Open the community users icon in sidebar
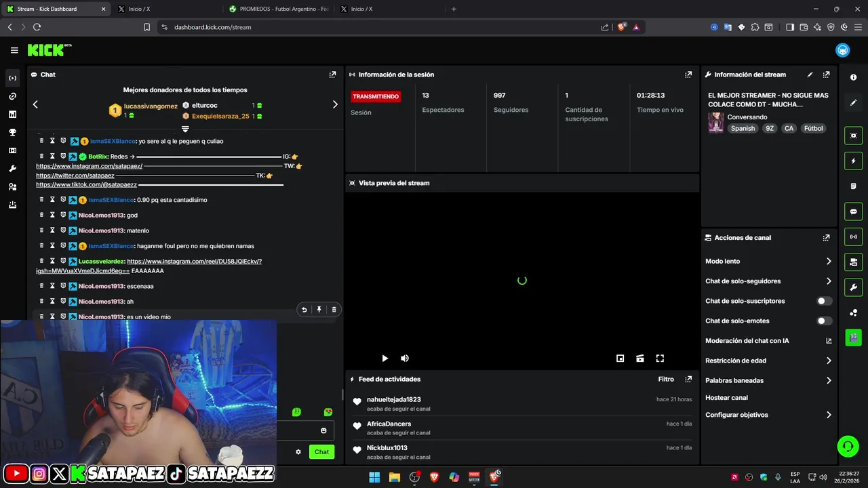868x488 pixels. click(x=12, y=187)
